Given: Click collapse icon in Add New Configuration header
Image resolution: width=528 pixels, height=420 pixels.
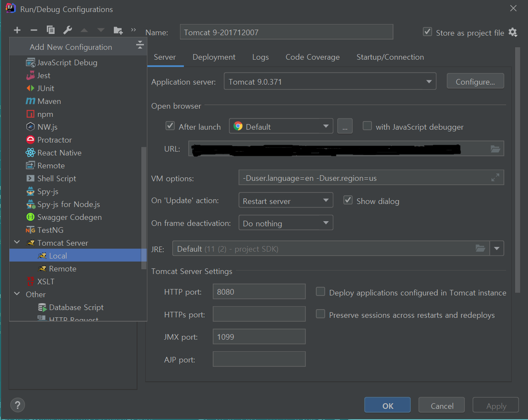Looking at the screenshot, I should click(x=140, y=45).
